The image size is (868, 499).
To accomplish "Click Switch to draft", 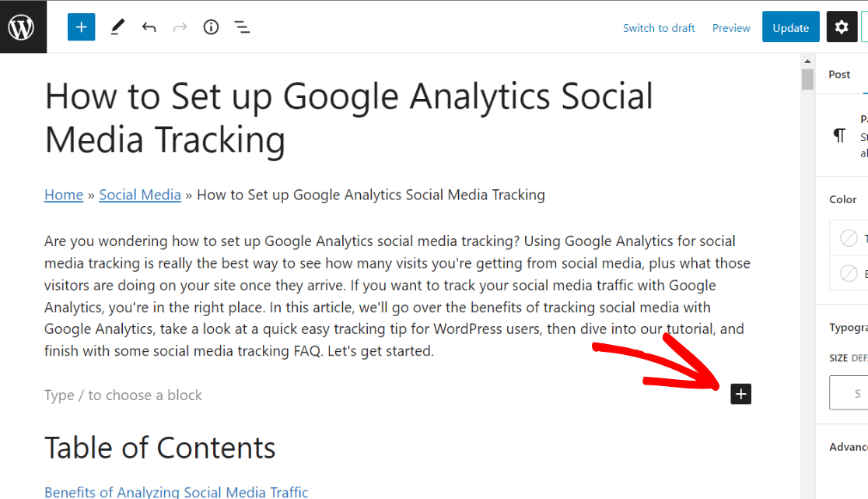I will (x=659, y=27).
